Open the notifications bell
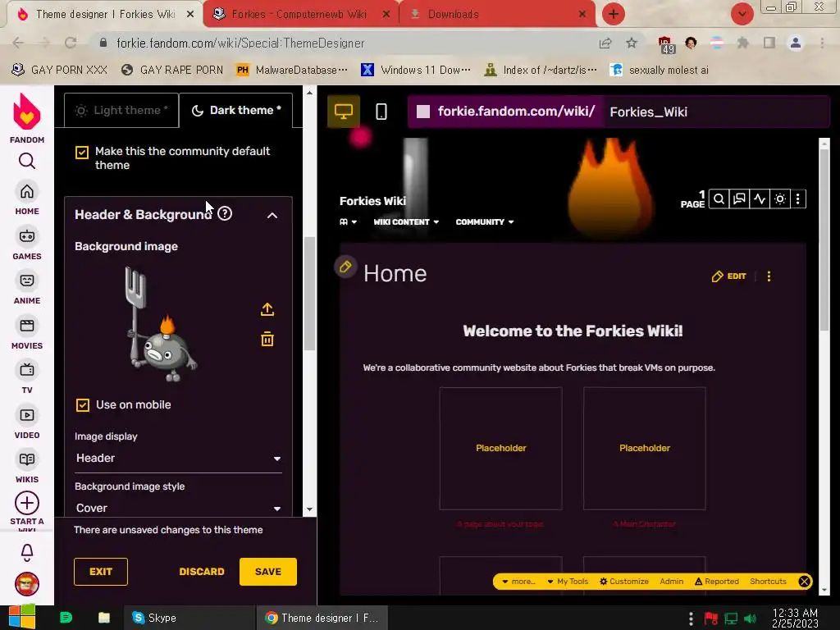Viewport: 840px width, 630px height. (x=27, y=552)
